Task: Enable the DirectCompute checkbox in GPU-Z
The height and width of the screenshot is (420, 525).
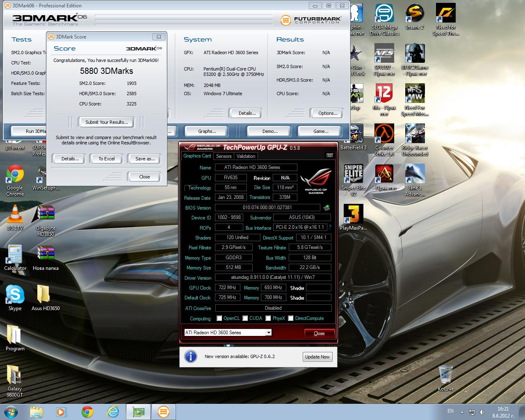Action: [291, 318]
